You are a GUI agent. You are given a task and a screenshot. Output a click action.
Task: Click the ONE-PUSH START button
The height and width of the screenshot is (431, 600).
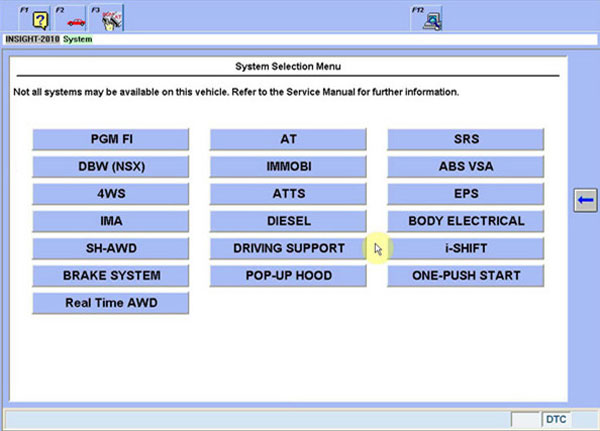(466, 275)
